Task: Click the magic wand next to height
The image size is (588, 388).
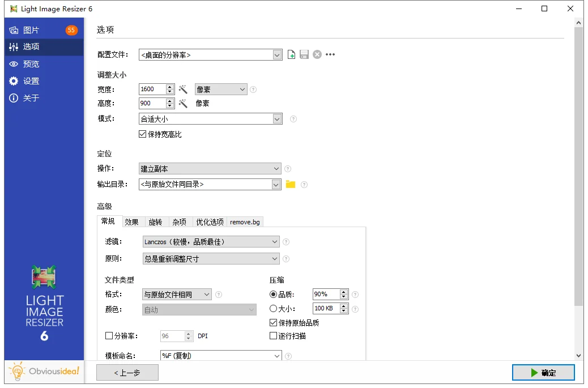Action: (183, 103)
